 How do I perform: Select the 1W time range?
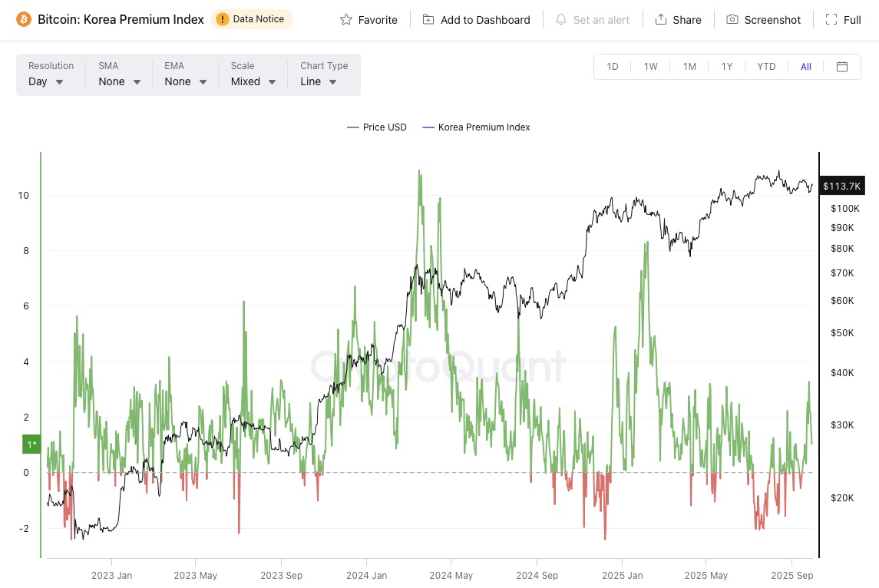point(650,67)
